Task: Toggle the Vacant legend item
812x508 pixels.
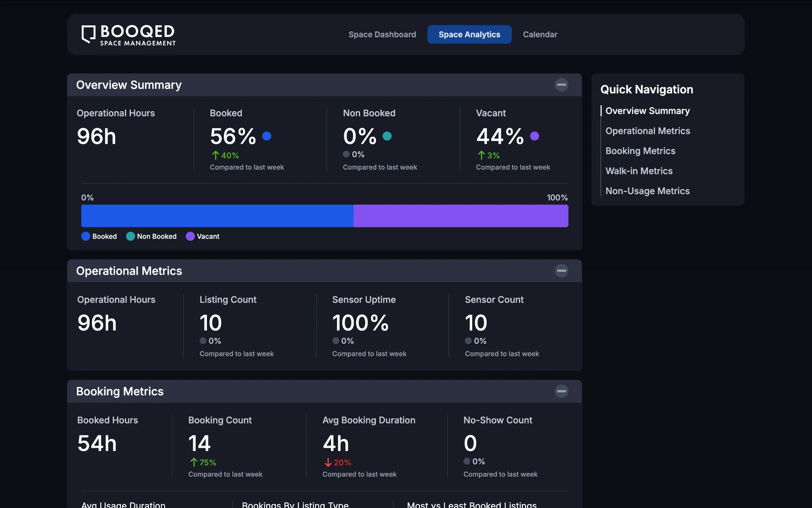Action: click(203, 236)
